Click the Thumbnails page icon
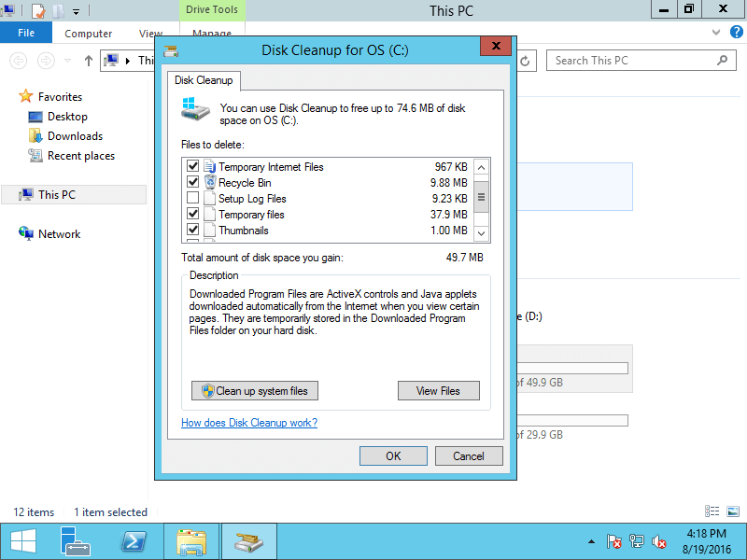Image resolution: width=747 pixels, height=560 pixels. pyautogui.click(x=209, y=230)
